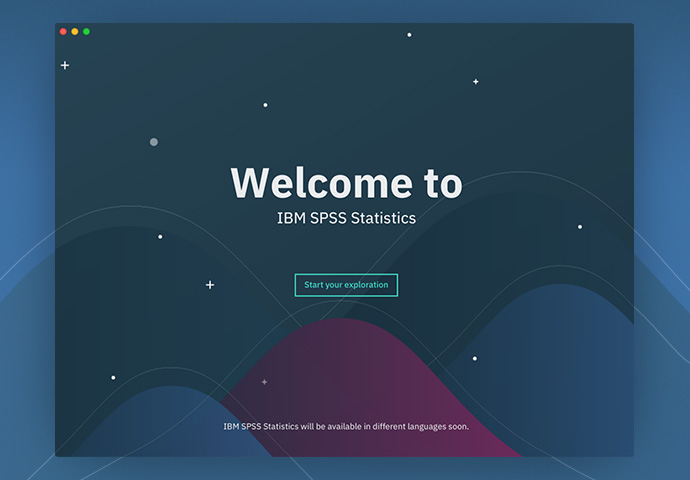Click the dot star below the gray circle

point(160,237)
